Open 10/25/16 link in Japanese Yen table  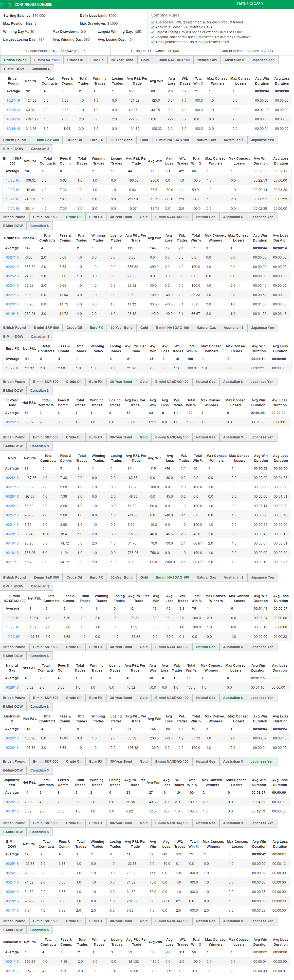coord(12,802)
